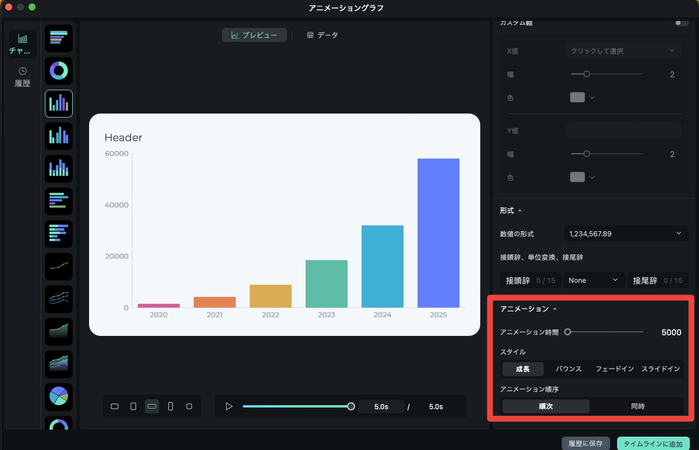The image size is (699, 450).
Task: Select the simple vertical bar chart template
Action: coord(58,103)
